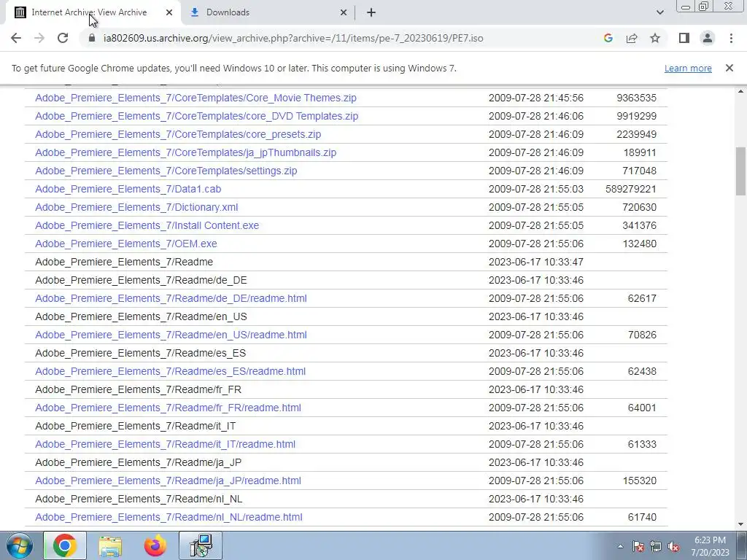Dismiss the Chrome update notification bar
Screen dimensions: 747x560
point(729,68)
